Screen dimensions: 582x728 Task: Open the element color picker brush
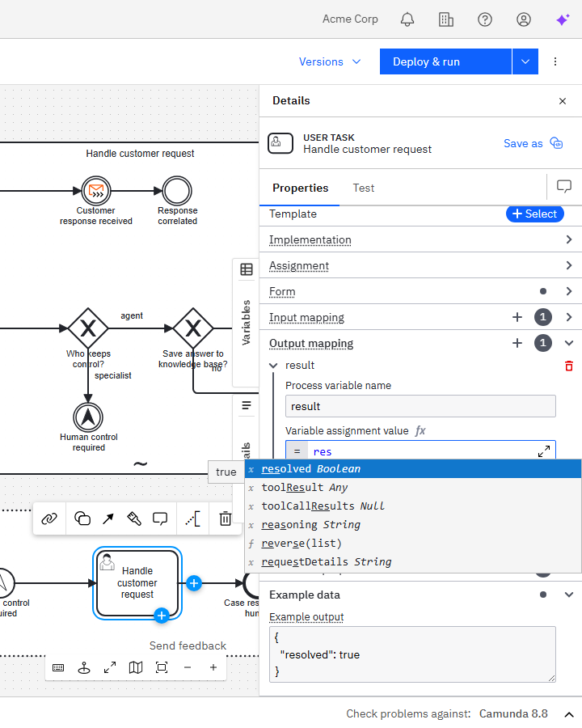click(x=134, y=518)
